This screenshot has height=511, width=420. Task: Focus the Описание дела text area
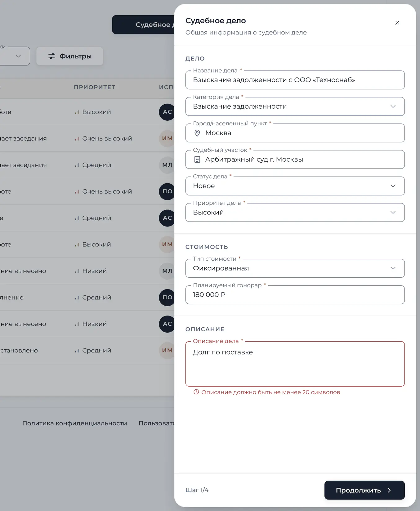[295, 364]
